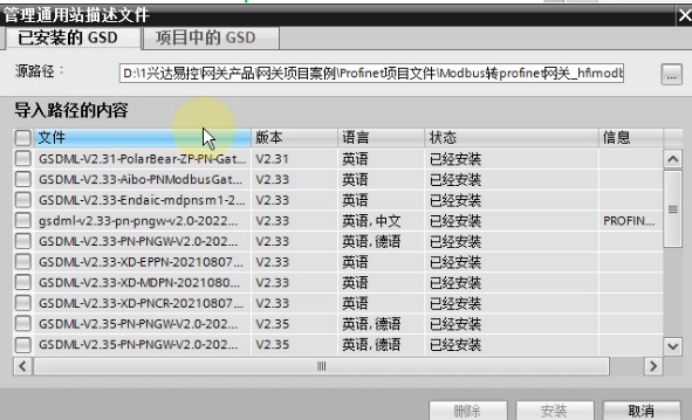
Task: Check the GSDML-V2.33-Aibo-PNModbusGat... row checkbox
Action: pos(23,179)
